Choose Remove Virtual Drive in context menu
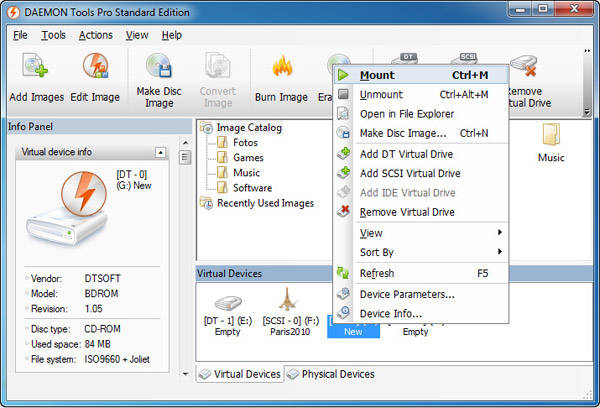Image resolution: width=600 pixels, height=408 pixels. [x=421, y=212]
